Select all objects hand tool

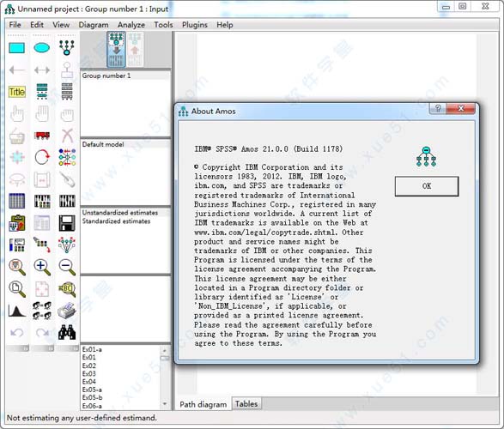(42, 114)
